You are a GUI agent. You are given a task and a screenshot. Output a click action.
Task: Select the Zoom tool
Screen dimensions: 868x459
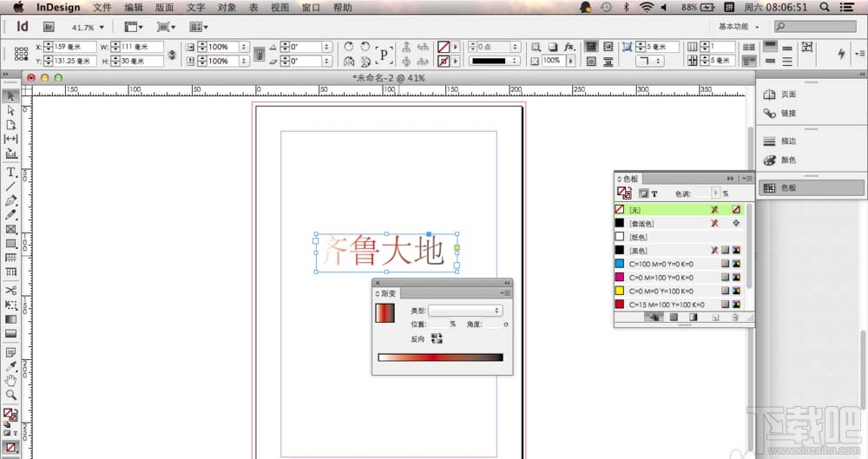click(x=10, y=396)
